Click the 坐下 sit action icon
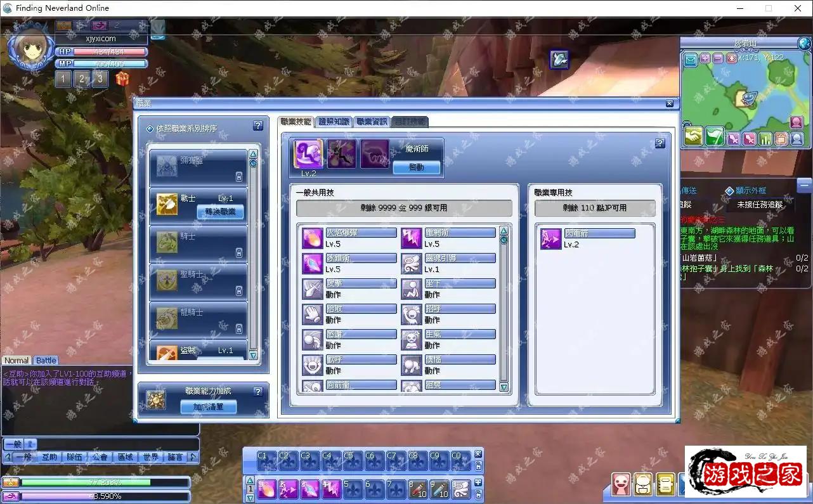813x504 pixels. tap(412, 289)
